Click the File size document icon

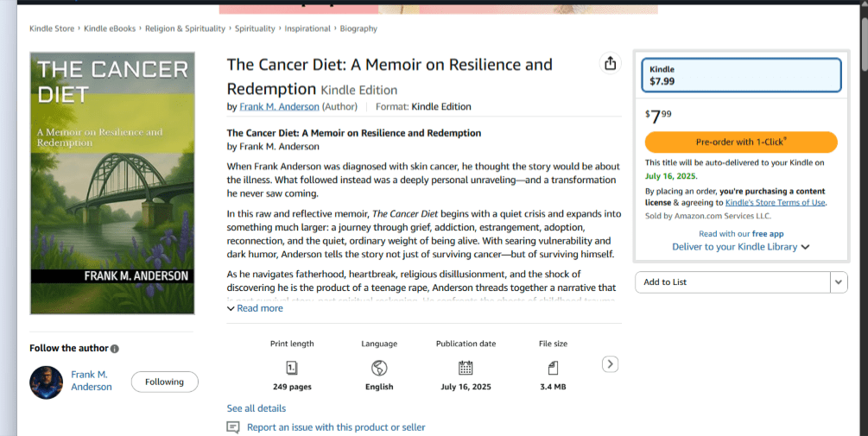click(553, 368)
